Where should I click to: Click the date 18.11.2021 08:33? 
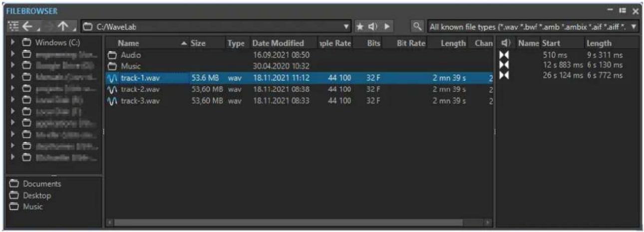point(281,100)
